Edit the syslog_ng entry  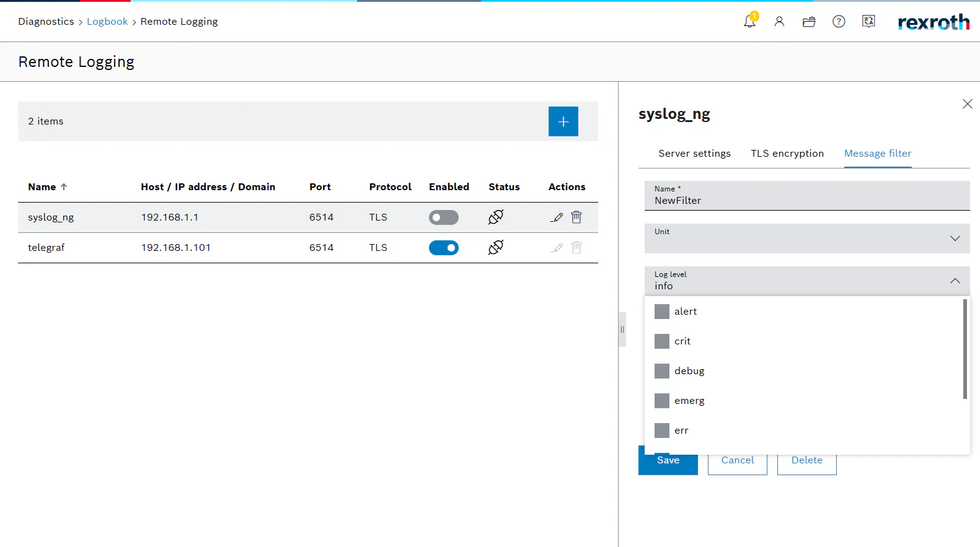[557, 217]
